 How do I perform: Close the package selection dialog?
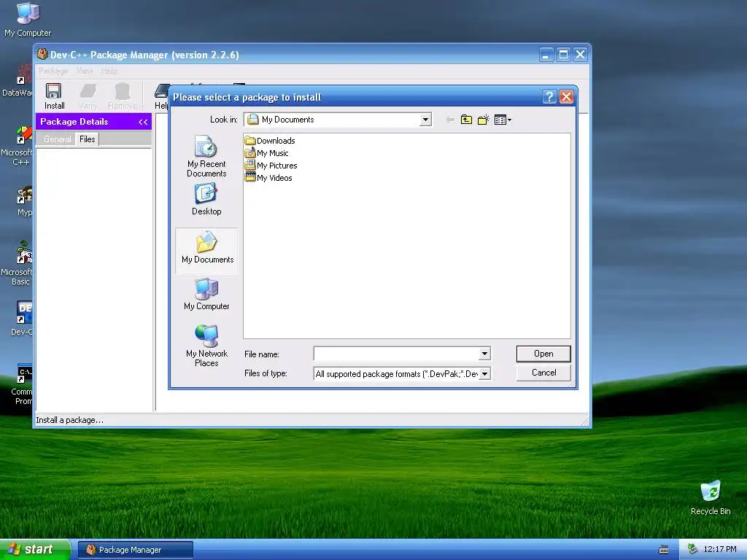tap(566, 97)
